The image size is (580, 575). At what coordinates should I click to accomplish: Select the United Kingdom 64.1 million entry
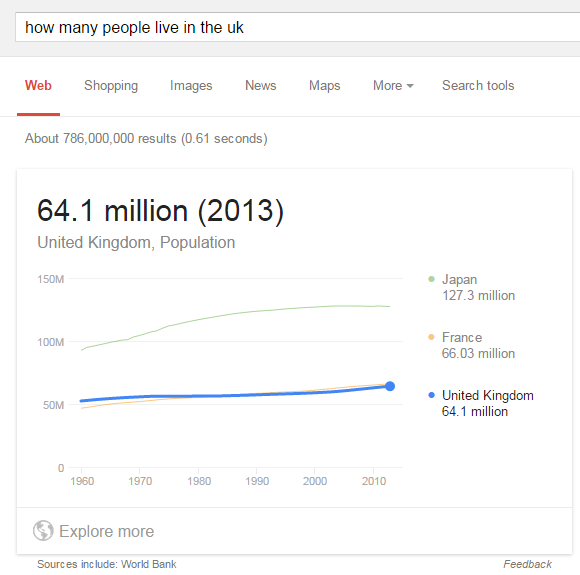click(488, 403)
